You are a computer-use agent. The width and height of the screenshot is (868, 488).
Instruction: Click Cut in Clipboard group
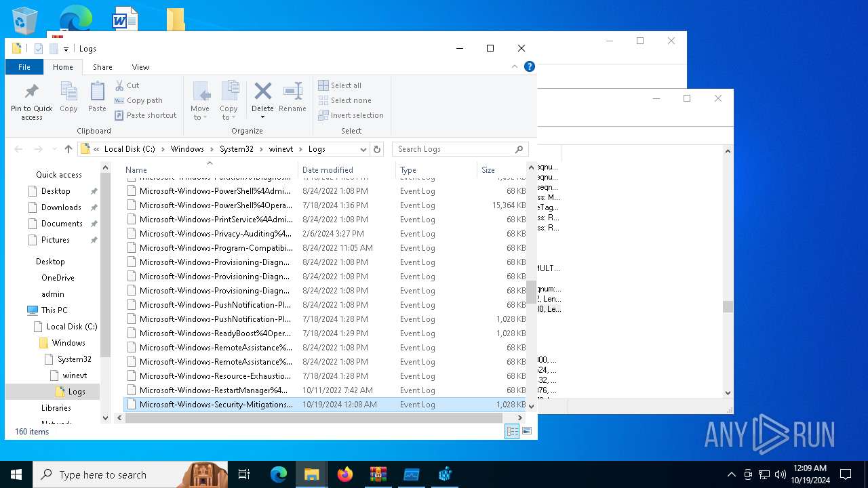click(x=127, y=85)
